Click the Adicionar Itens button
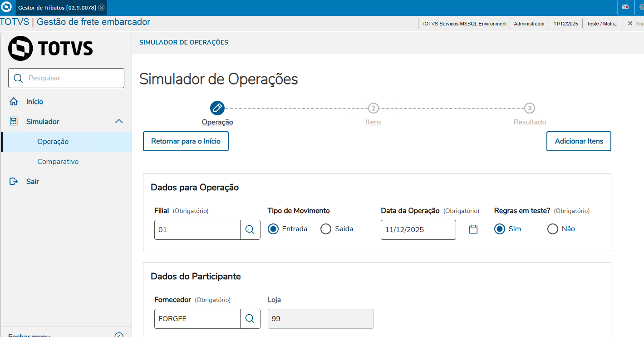This screenshot has width=644, height=337. [x=579, y=141]
